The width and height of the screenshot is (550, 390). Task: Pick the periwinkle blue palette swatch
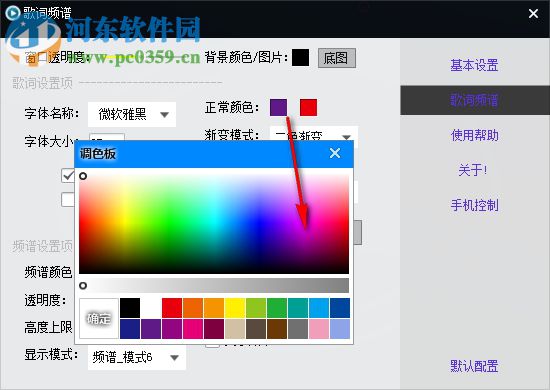[x=340, y=329]
